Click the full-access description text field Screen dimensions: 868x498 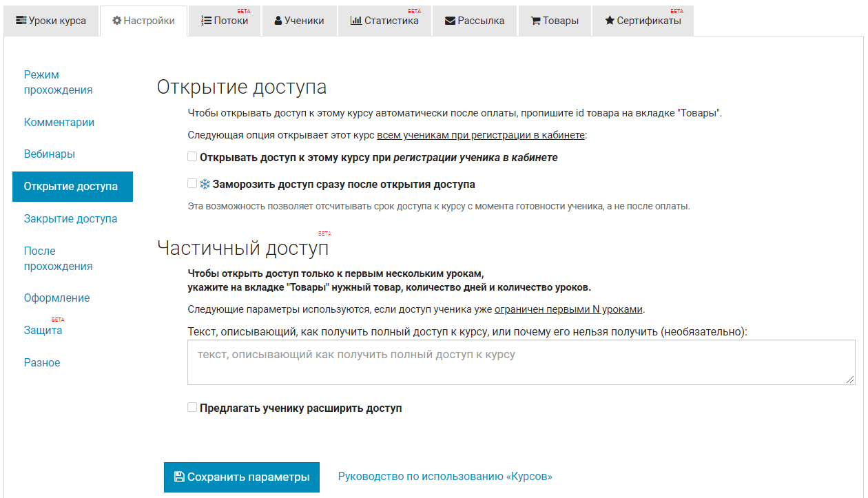(520, 362)
